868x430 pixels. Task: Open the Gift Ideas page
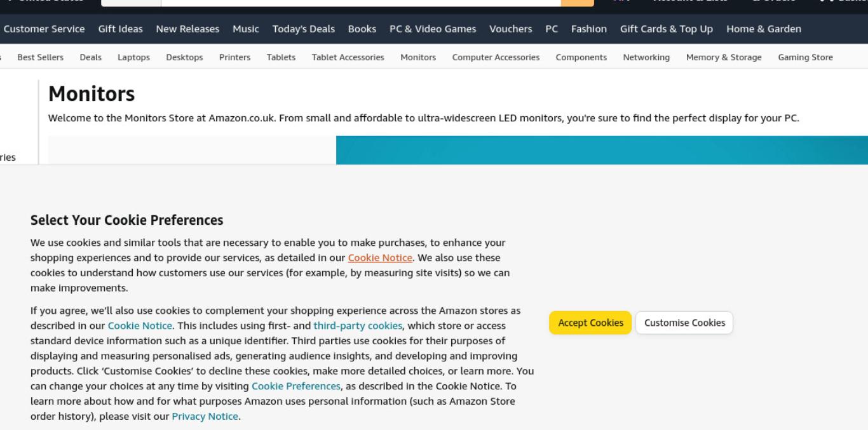(120, 29)
